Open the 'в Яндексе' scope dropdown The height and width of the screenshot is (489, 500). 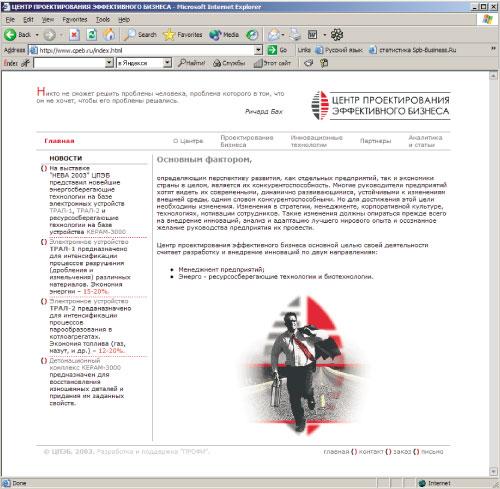[x=167, y=63]
